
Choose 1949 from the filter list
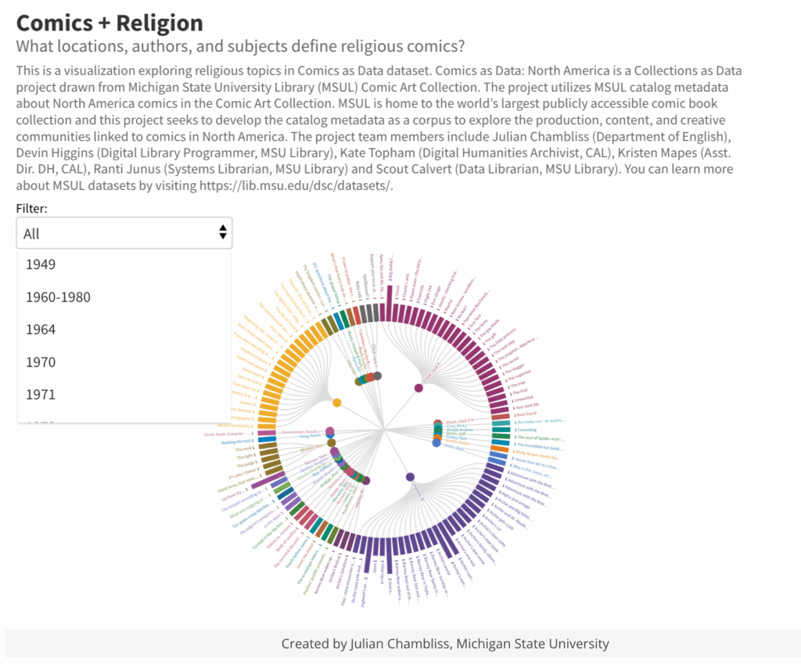point(41,264)
